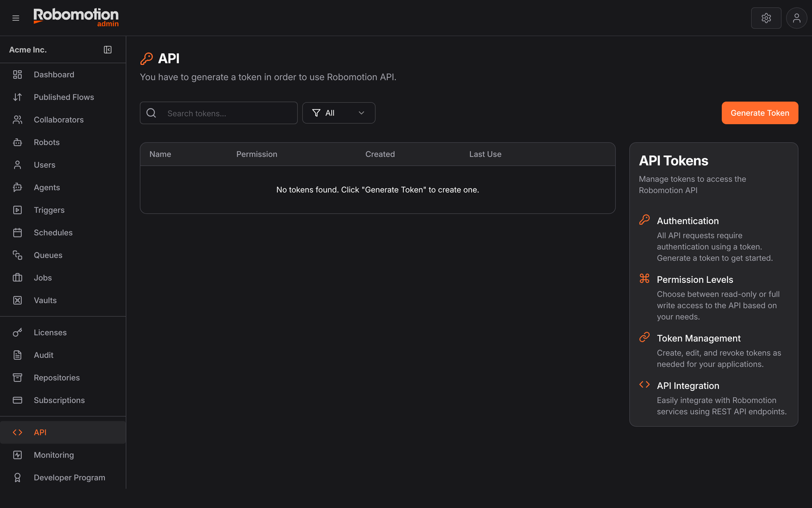Image resolution: width=812 pixels, height=508 pixels.
Task: Open Monitoring menu item
Action: 63,455
